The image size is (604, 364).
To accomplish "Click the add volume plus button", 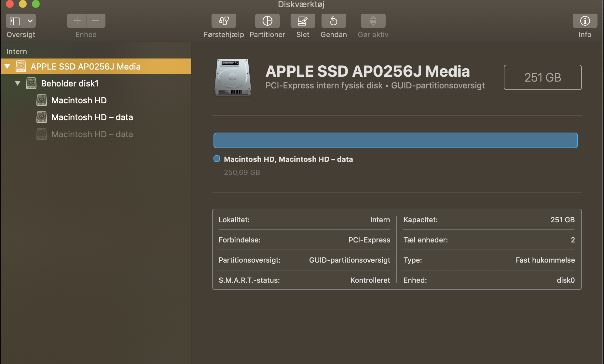I will [77, 21].
